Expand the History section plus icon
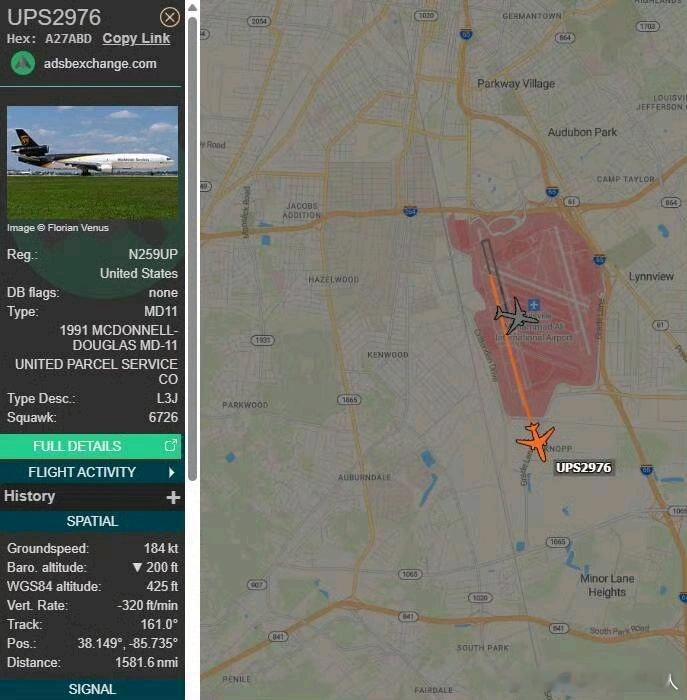Viewport: 687px width, 700px height. point(173,497)
